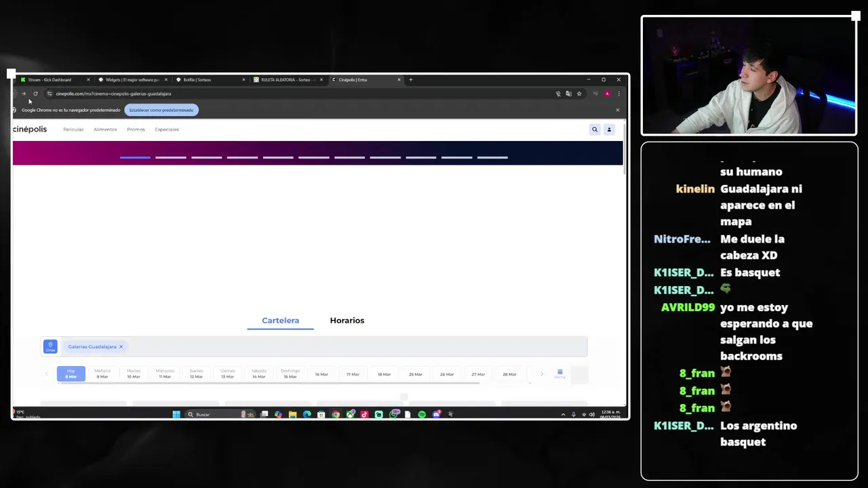View site information icon in address bar
Screen dimensions: 868x488
coord(49,94)
